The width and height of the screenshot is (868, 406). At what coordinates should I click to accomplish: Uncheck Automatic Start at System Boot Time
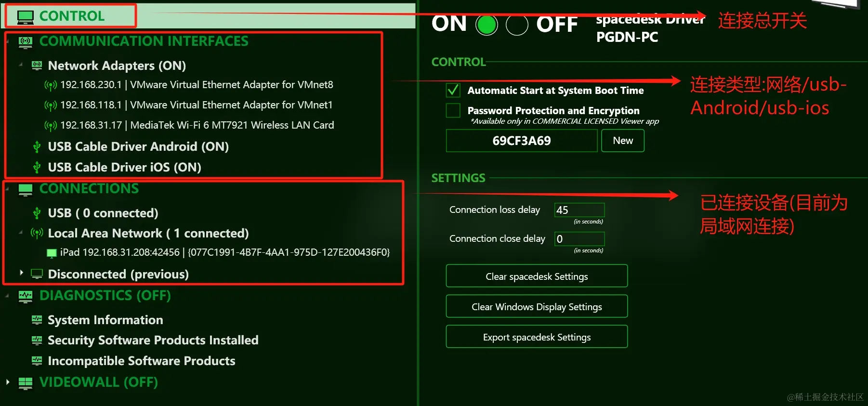tap(453, 90)
